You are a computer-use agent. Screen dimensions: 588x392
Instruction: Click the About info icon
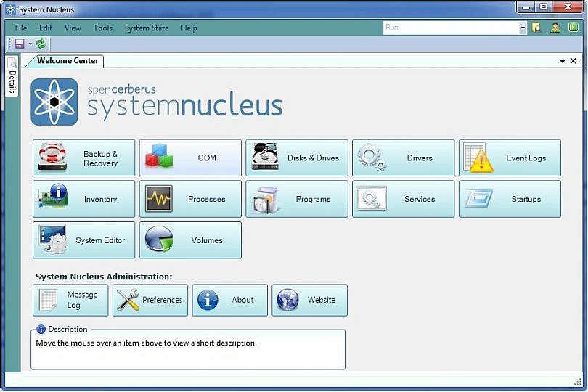coord(208,300)
